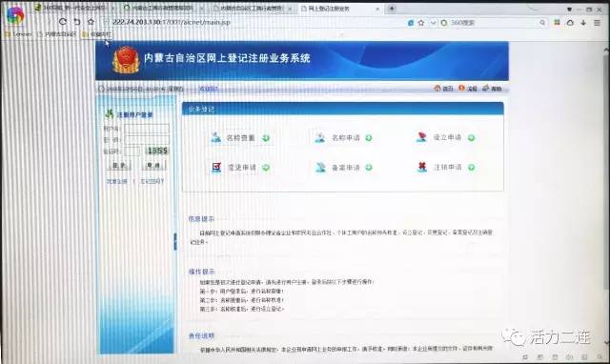
Task: Open 名称查重 name check icon
Action: (x=216, y=137)
